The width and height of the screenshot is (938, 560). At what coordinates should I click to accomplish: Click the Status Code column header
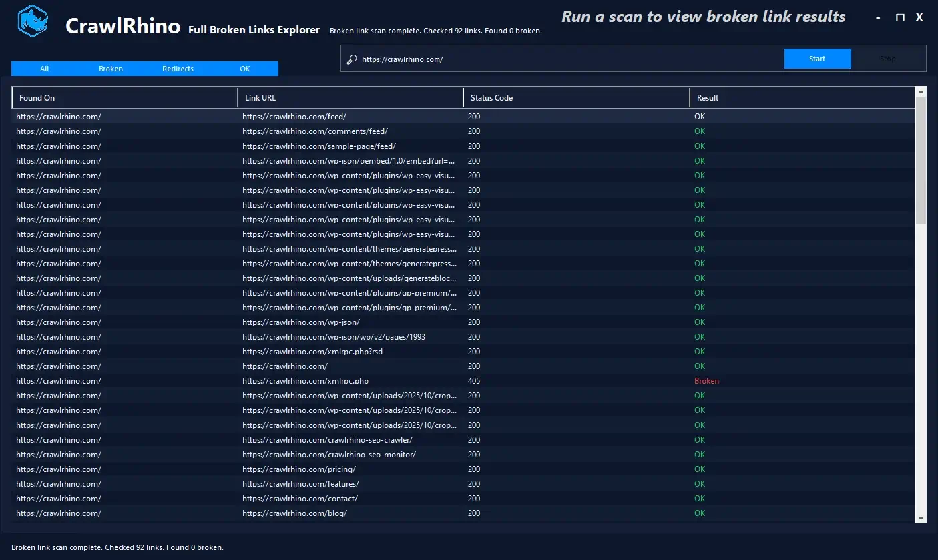(x=577, y=98)
